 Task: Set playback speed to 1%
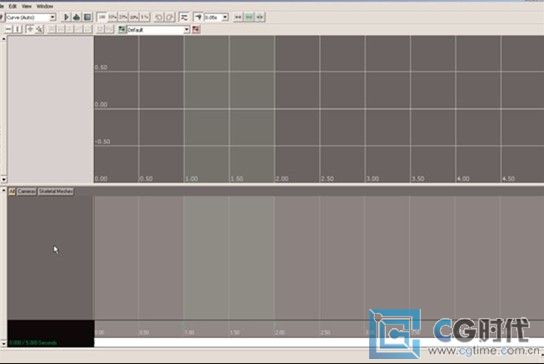tap(145, 17)
